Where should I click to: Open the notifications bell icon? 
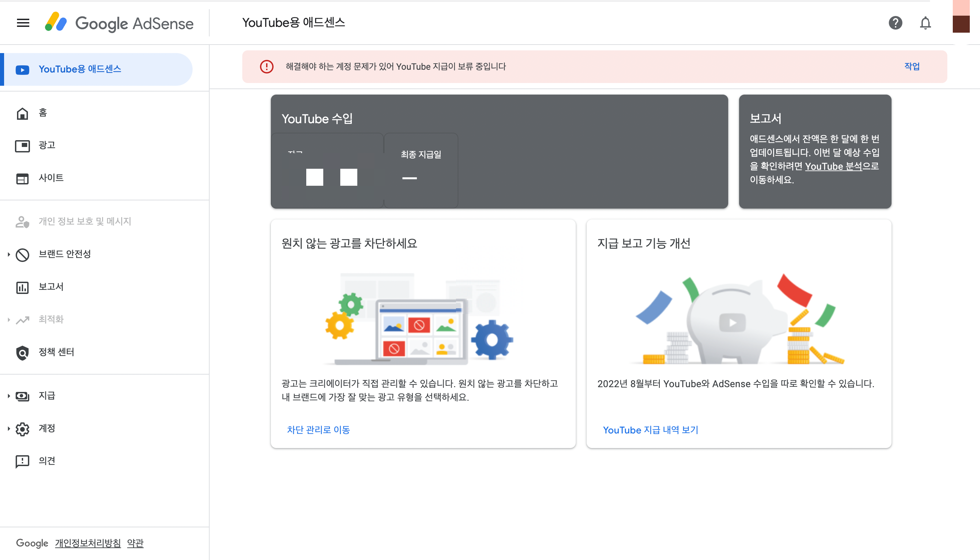point(925,23)
